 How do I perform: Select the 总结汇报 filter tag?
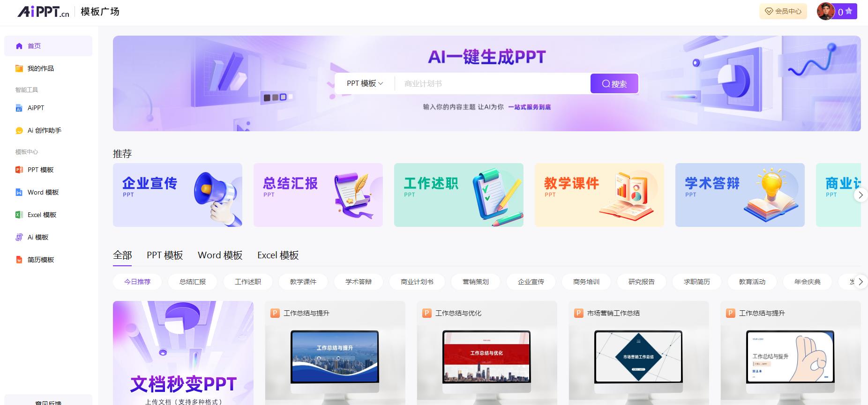click(x=193, y=282)
